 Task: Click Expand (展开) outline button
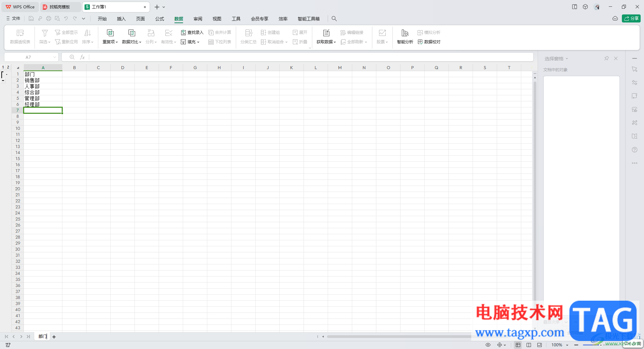pos(300,33)
